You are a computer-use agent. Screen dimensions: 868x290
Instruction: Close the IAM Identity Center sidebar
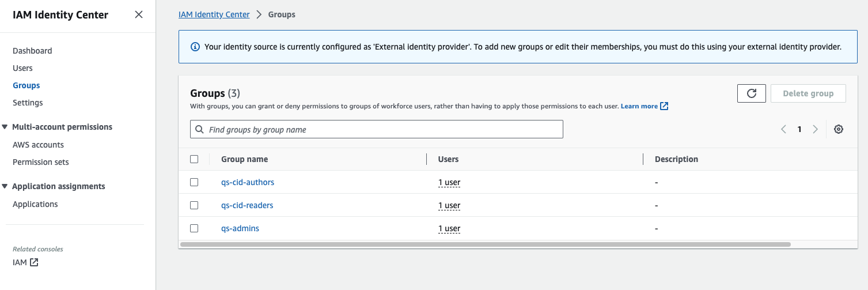pos(139,14)
